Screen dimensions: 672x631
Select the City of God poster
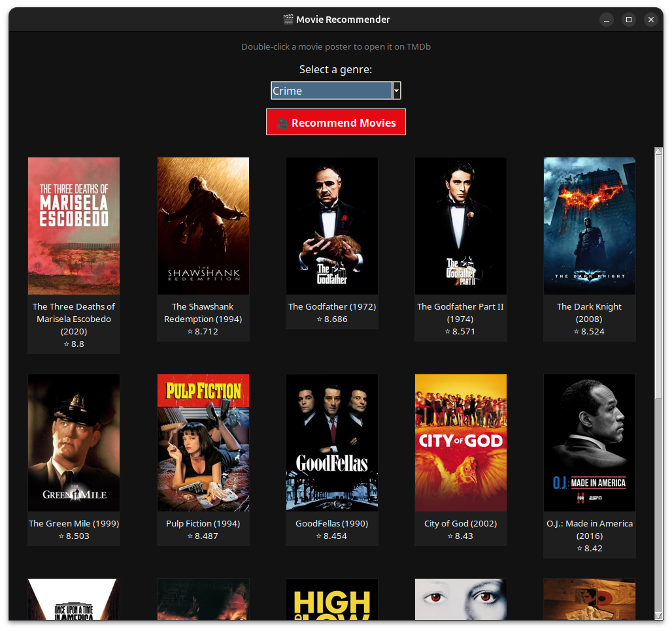[461, 442]
